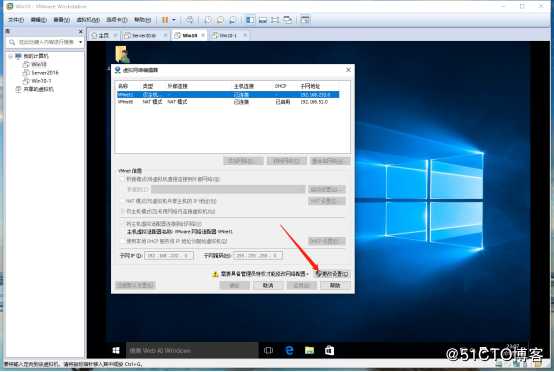Open the 编辑(E) menu
The height and width of the screenshot is (372, 554).
click(x=38, y=20)
